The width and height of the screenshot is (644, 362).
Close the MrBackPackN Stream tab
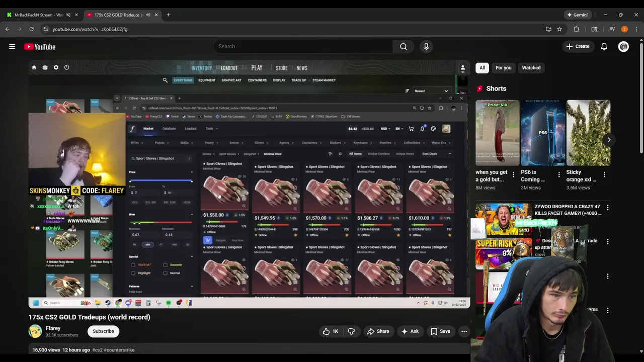click(76, 15)
